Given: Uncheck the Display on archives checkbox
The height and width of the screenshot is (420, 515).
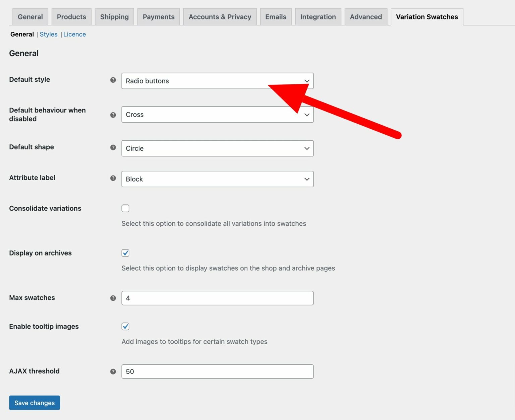Looking at the screenshot, I should click(125, 253).
